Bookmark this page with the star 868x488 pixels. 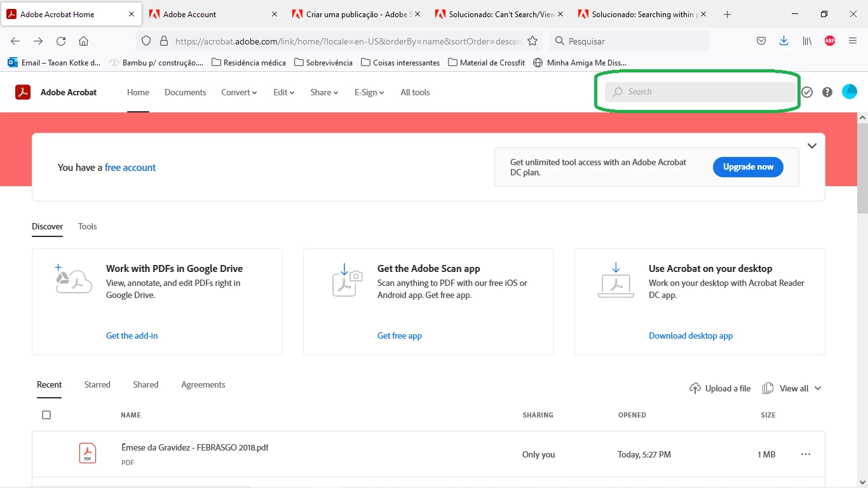(532, 41)
